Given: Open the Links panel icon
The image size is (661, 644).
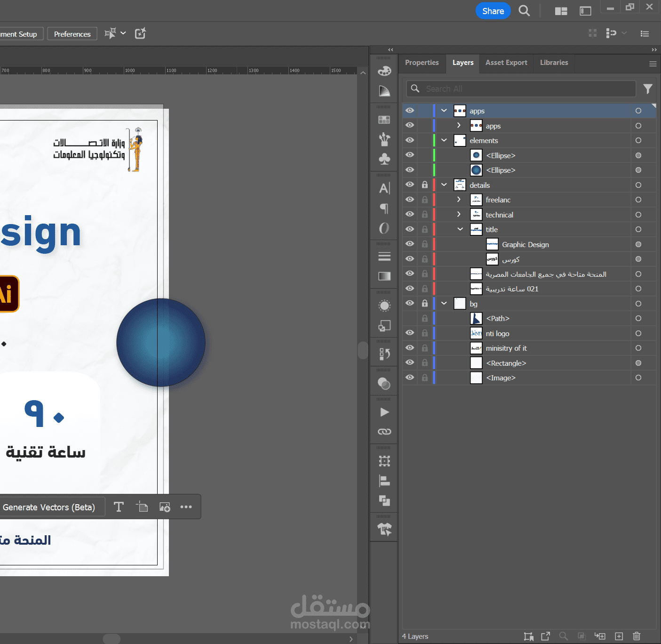Looking at the screenshot, I should 384,432.
